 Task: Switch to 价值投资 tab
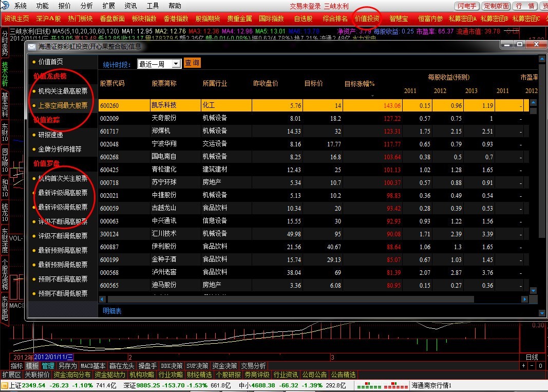click(367, 18)
